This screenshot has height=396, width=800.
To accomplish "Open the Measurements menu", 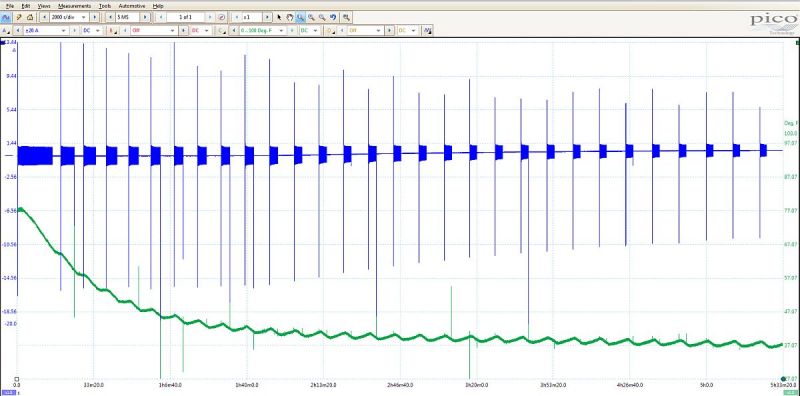I will [x=74, y=6].
